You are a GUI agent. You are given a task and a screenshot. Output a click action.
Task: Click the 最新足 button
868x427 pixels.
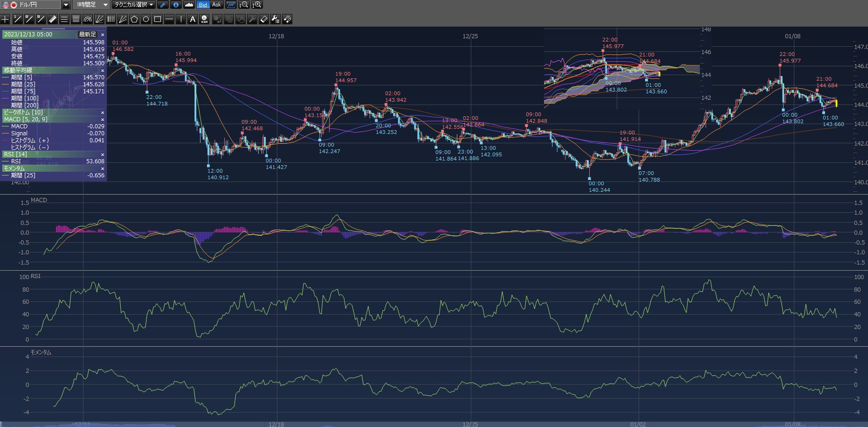87,35
